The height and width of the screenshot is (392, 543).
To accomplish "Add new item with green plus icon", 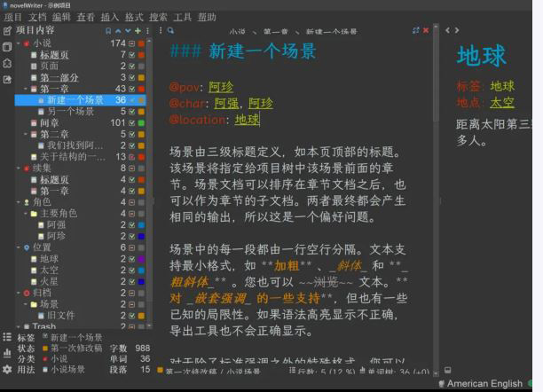I will [x=138, y=31].
